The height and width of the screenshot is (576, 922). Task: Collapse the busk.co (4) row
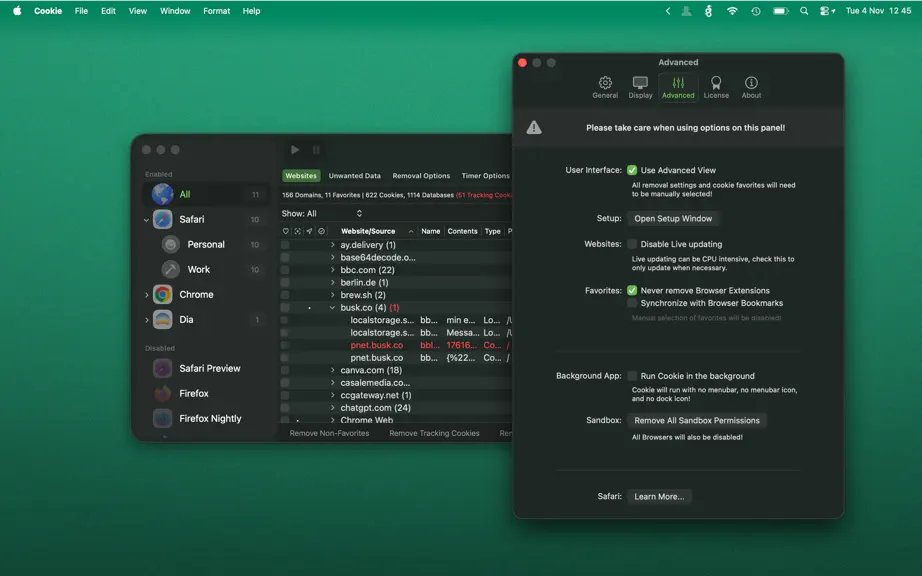coord(332,307)
